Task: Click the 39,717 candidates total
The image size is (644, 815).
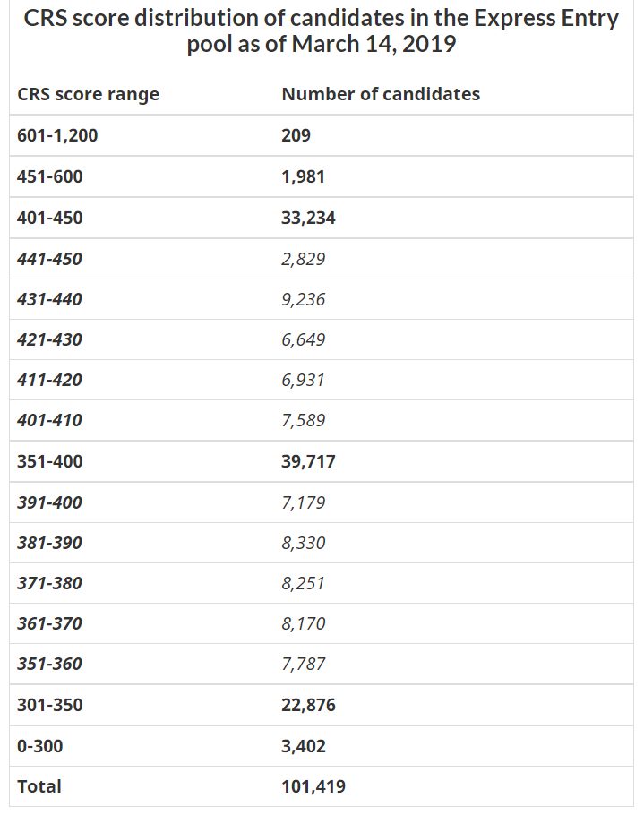Action: tap(308, 462)
